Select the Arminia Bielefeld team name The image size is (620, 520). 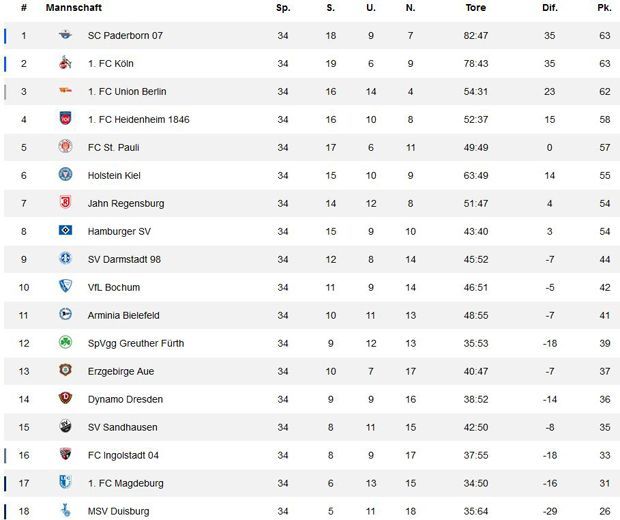point(123,316)
